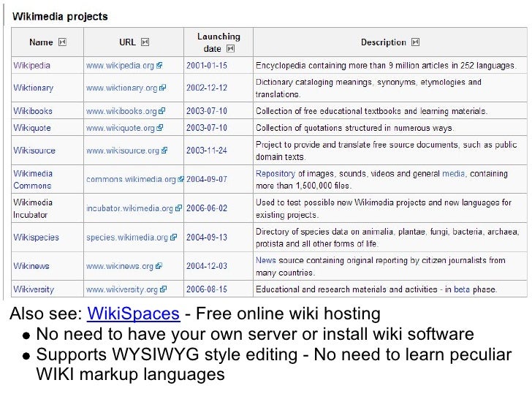Click the 'No need to have your own server' bullet
This screenshot has height=399, width=532.
click(x=255, y=334)
